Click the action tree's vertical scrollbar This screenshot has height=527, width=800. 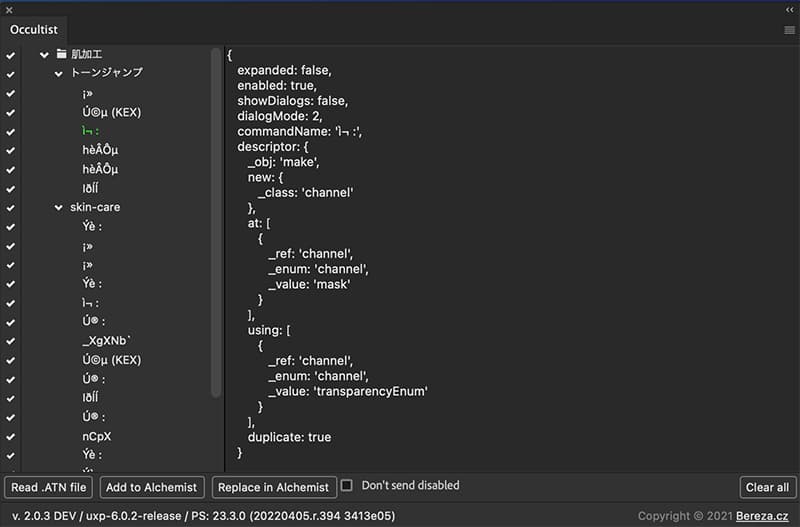[x=216, y=220]
